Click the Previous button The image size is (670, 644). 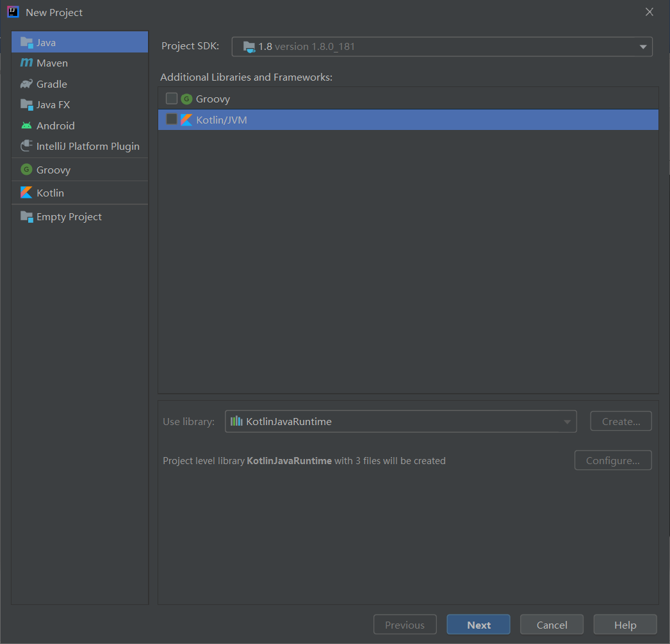point(405,625)
